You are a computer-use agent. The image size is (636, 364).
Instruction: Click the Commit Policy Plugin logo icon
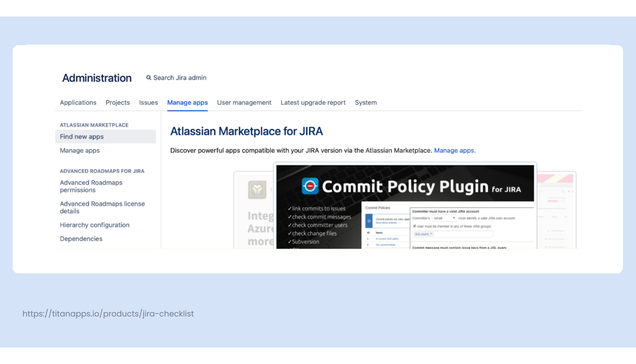(310, 186)
